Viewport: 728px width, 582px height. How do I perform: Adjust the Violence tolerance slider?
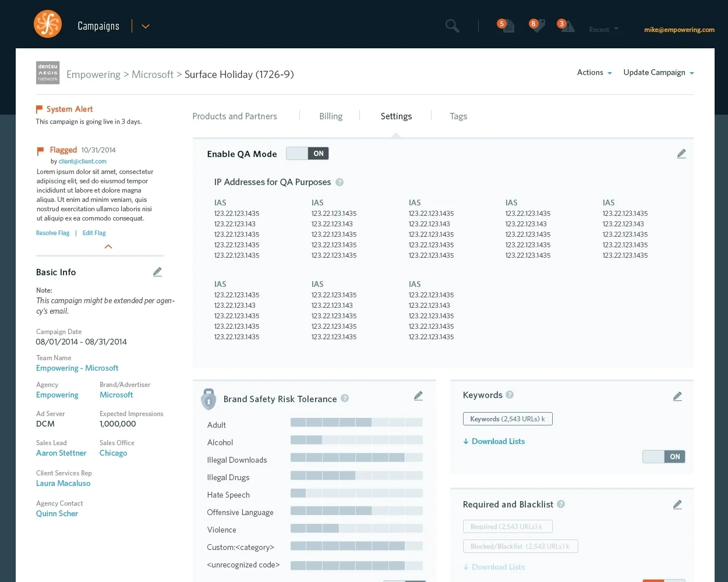coord(356,528)
